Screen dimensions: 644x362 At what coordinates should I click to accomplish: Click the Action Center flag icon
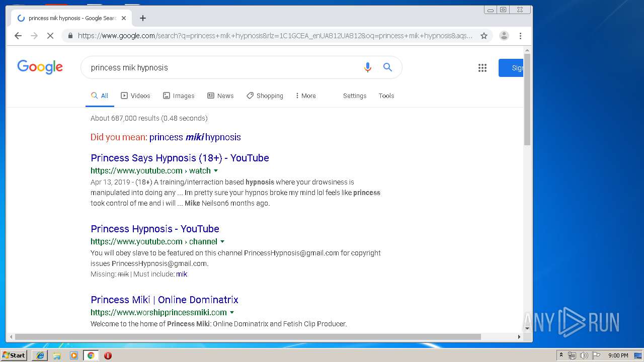coord(596,355)
